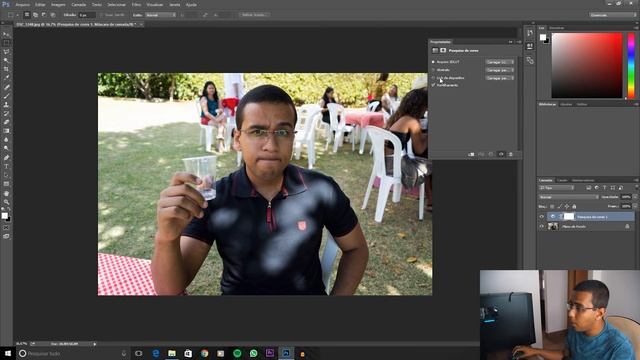Click Subtract from selection option icon
640x360 pixels.
point(44,15)
